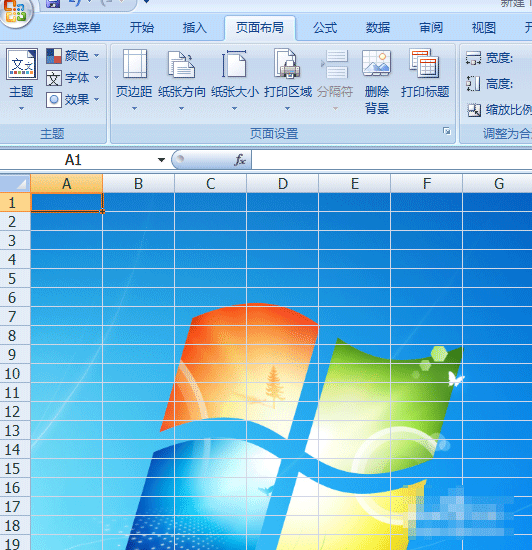Switch to the Insert (插入) tab
This screenshot has width=532, height=550.
tap(195, 28)
